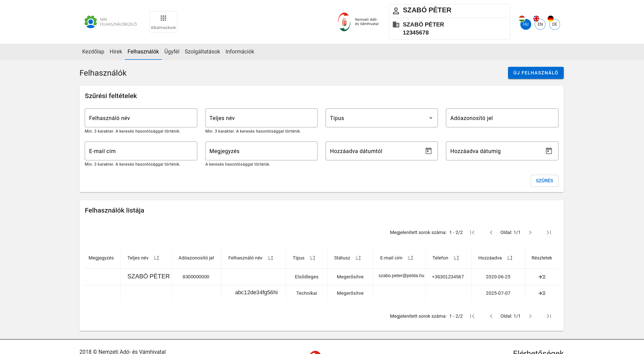The height and width of the screenshot is (354, 644).
Task: Click the Hozzáadva dátumtól date field
Action: pyautogui.click(x=382, y=151)
